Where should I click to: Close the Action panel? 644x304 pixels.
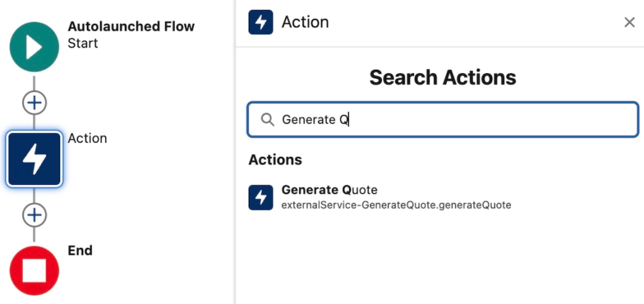[x=629, y=23]
